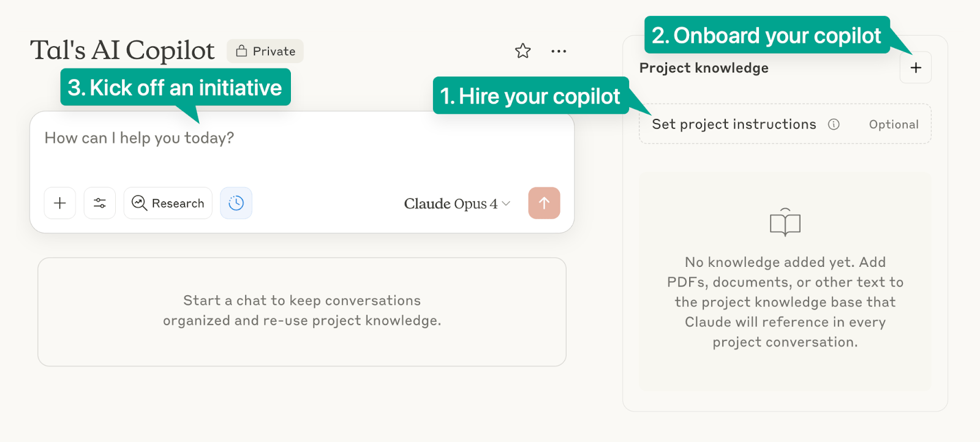Click the Project knowledge heading
Viewport: 980px width, 442px height.
pos(704,68)
